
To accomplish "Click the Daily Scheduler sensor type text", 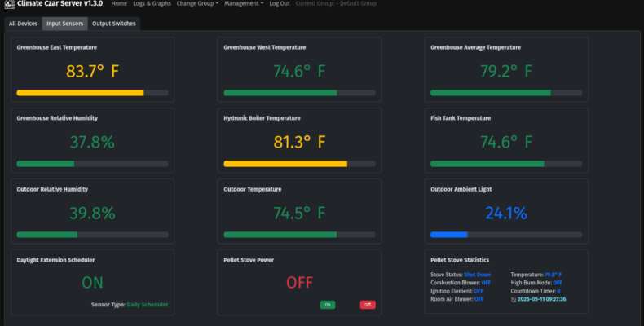I will coord(148,305).
